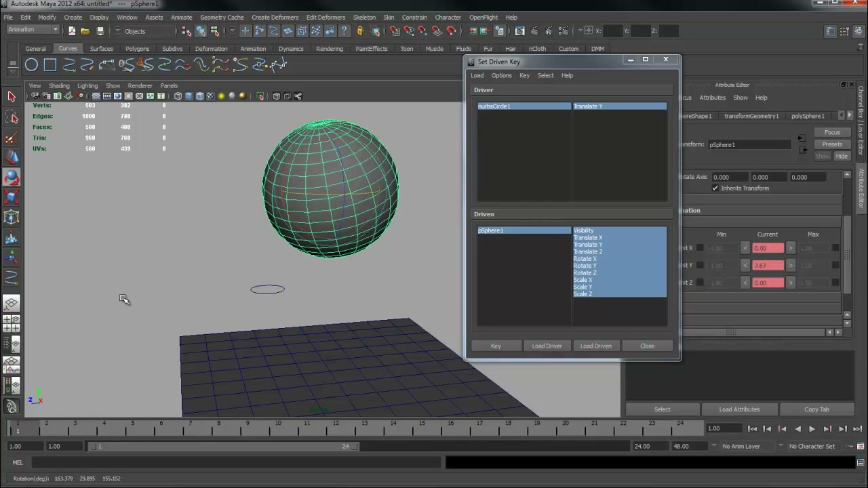Toggle the Rotate Limit Y min checkbox
This screenshot has width=868, height=488.
700,265
